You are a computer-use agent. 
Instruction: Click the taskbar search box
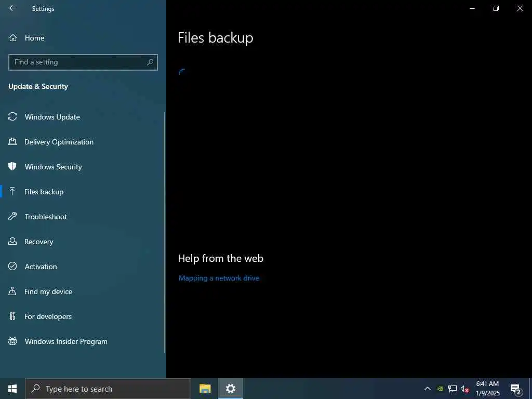108,389
